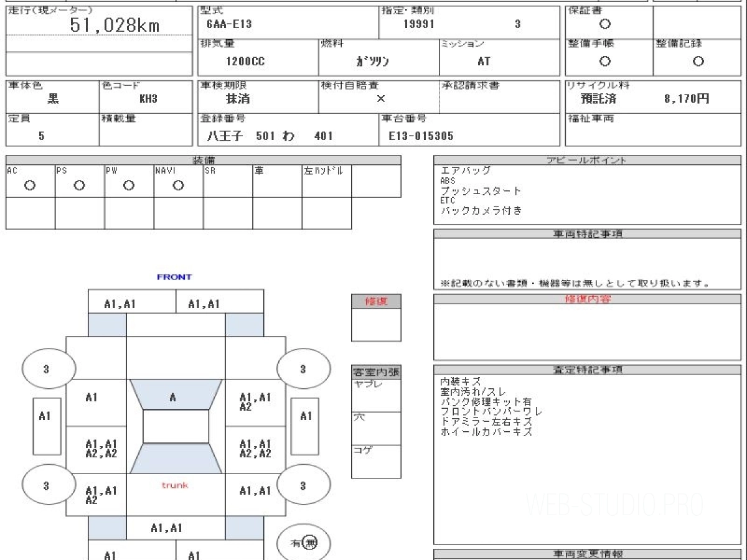
Task: Click the ABS appeal point
Action: click(448, 180)
